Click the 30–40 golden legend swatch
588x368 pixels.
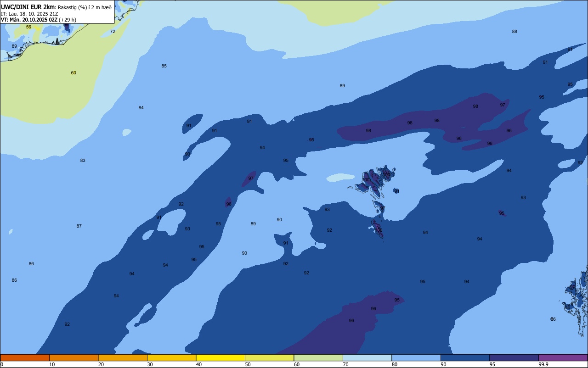click(171, 357)
